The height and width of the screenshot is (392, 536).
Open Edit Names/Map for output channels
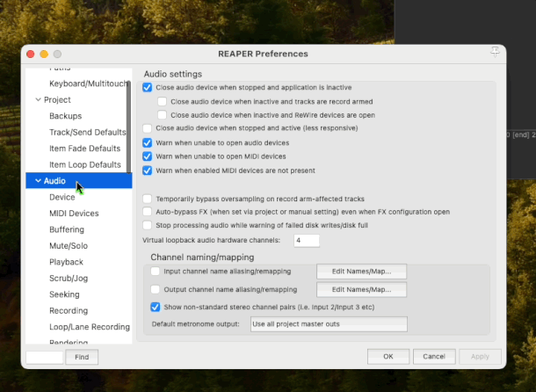point(362,289)
